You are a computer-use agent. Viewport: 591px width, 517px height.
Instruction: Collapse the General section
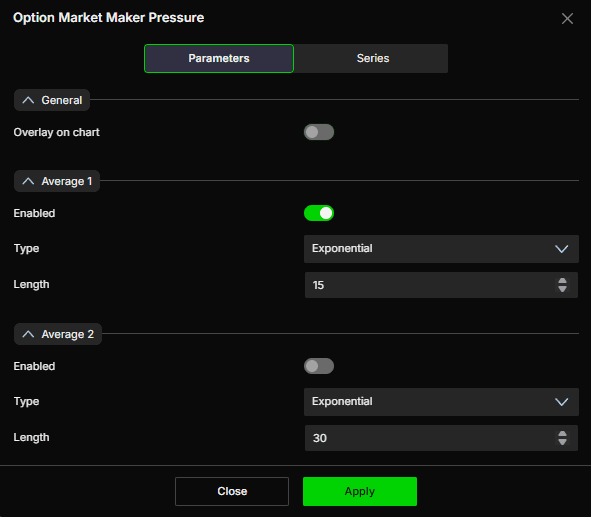click(52, 100)
